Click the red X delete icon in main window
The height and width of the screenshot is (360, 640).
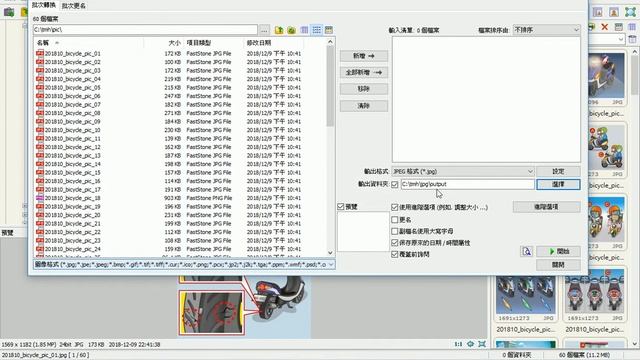tap(605, 27)
